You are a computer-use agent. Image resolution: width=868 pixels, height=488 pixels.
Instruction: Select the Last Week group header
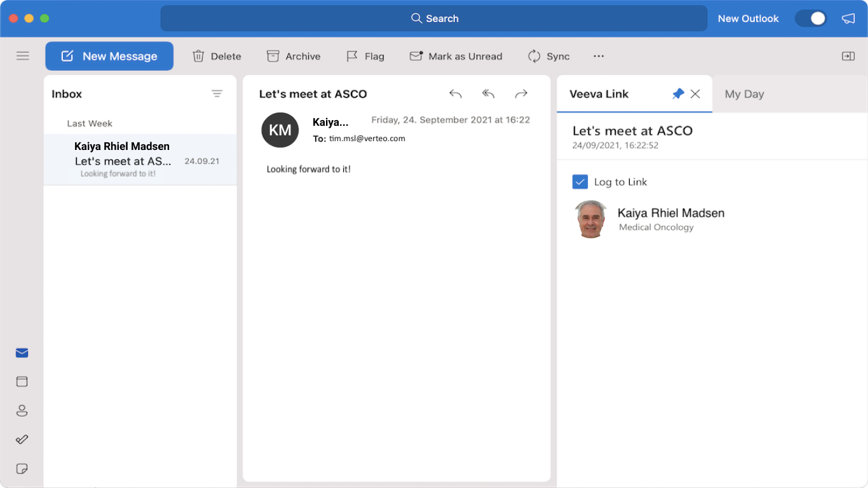coord(90,123)
